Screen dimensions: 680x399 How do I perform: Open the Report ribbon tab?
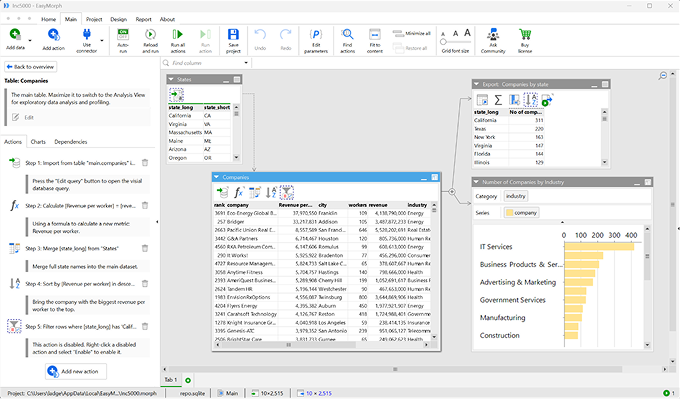coord(144,19)
